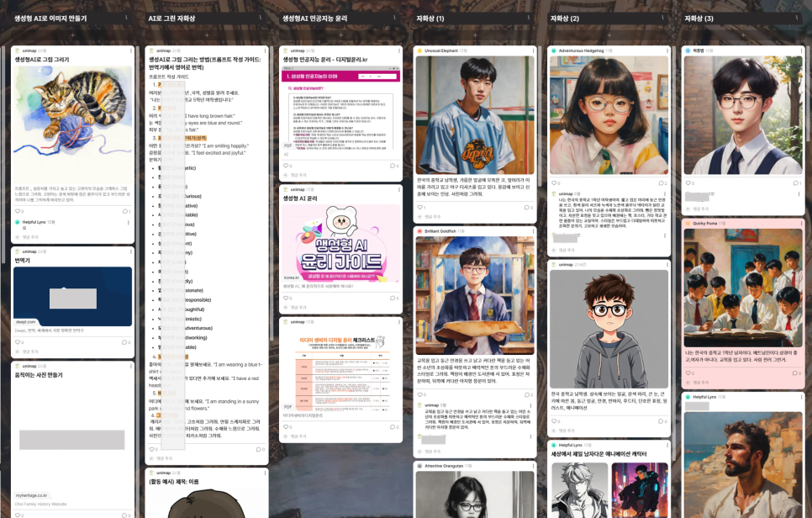Open the (활동 예시) 제목: 이름 post
Image resolution: width=812 pixels, height=518 pixels.
tap(174, 482)
